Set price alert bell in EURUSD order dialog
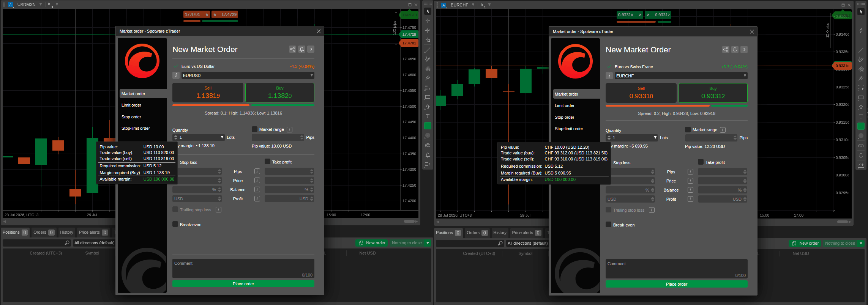The height and width of the screenshot is (305, 868). point(301,49)
